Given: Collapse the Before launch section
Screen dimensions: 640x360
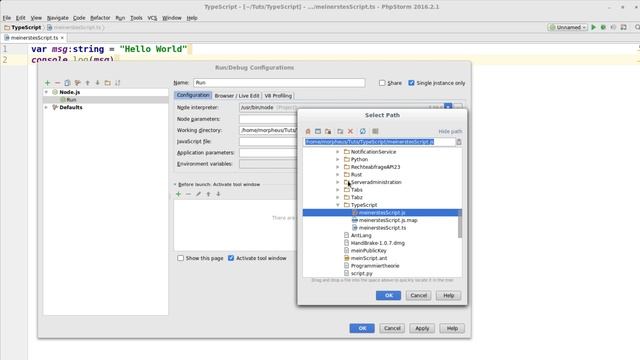Looking at the screenshot, I should tap(175, 184).
